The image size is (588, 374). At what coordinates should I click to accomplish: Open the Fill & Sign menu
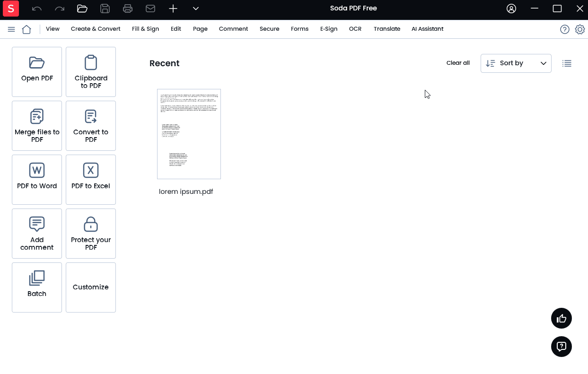point(145,29)
